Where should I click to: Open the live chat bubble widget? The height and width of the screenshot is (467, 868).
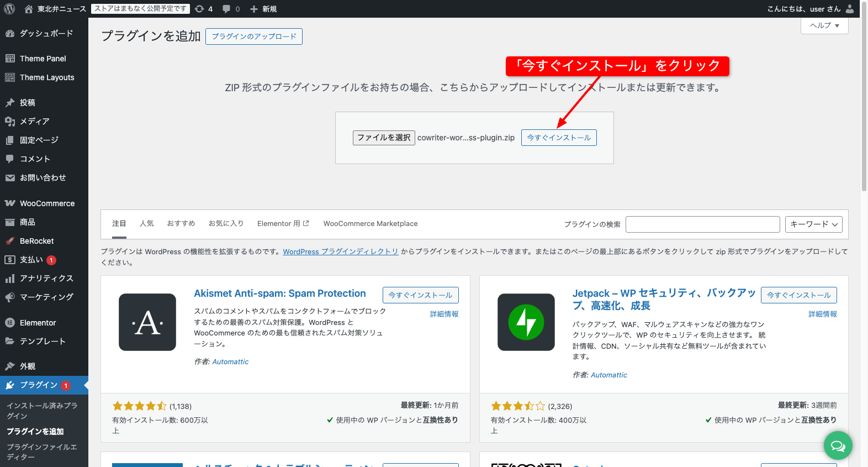pos(838,445)
